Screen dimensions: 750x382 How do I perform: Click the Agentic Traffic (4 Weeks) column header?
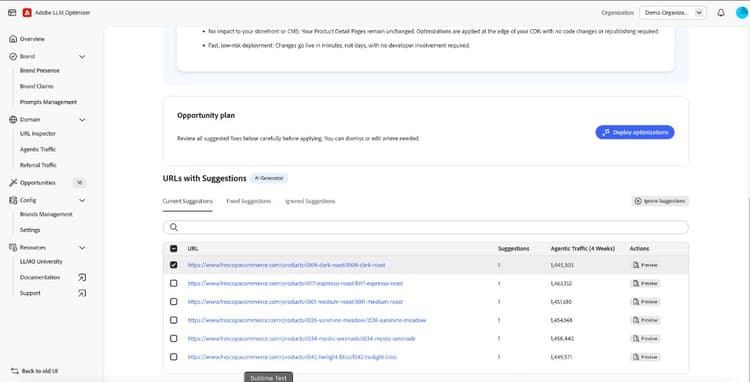tap(583, 249)
